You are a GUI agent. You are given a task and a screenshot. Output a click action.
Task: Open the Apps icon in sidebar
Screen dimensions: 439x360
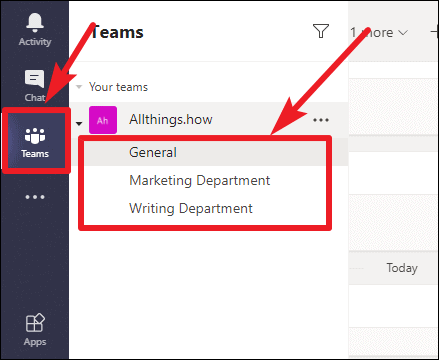pyautogui.click(x=35, y=323)
